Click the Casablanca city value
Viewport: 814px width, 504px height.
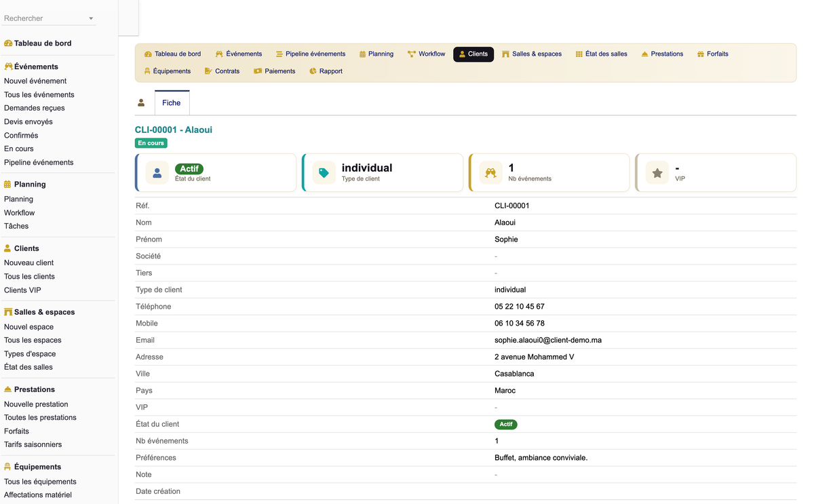pos(514,374)
